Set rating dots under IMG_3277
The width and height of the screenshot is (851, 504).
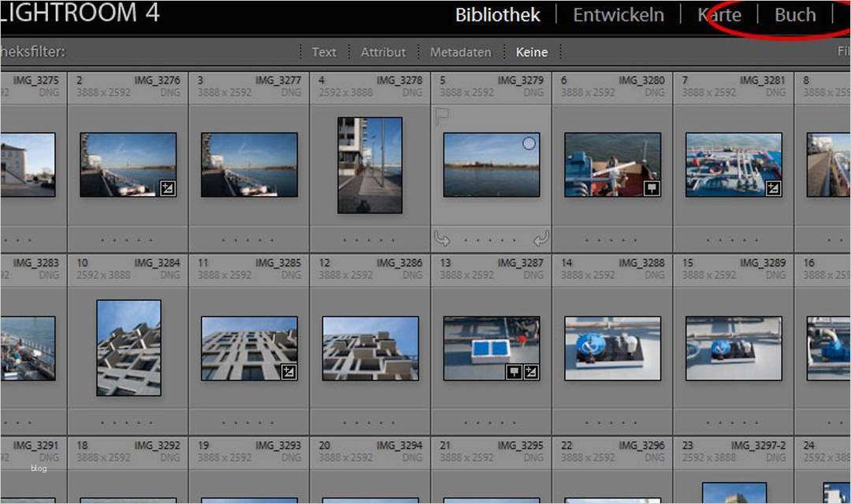tap(247, 239)
